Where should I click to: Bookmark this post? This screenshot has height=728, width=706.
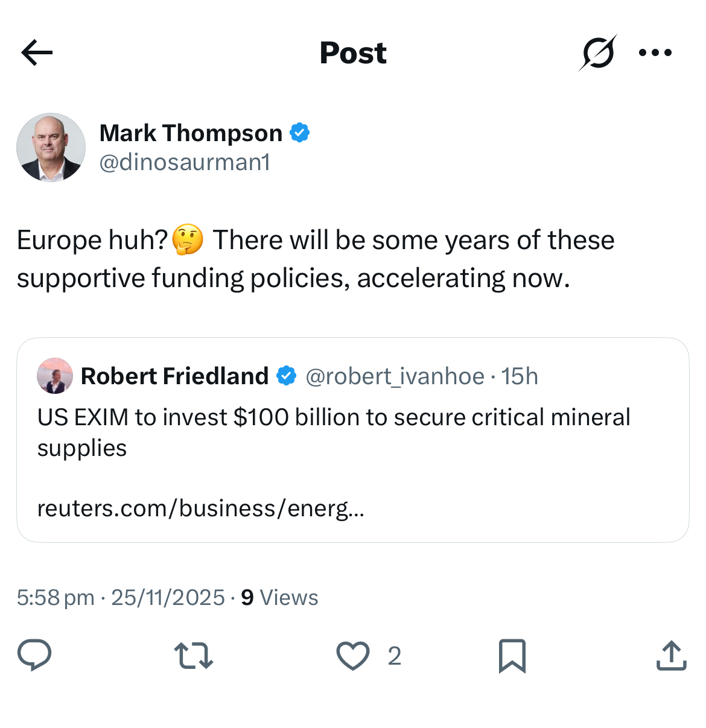click(x=512, y=656)
